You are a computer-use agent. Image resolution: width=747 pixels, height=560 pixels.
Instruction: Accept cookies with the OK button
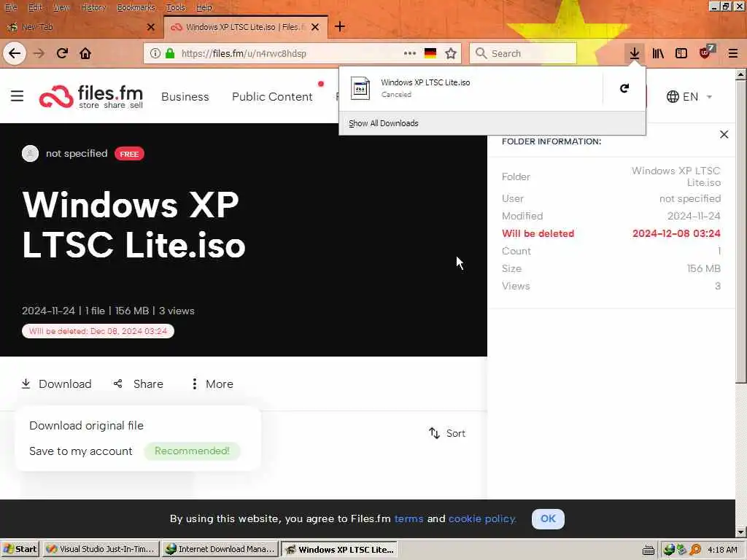548,518
